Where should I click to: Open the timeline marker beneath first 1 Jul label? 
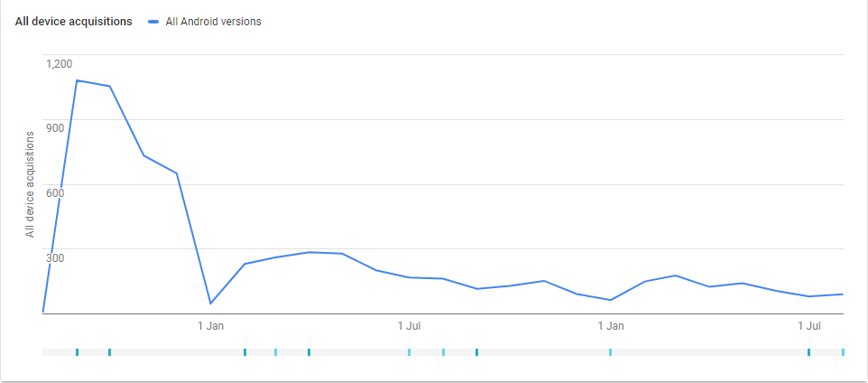tap(409, 352)
